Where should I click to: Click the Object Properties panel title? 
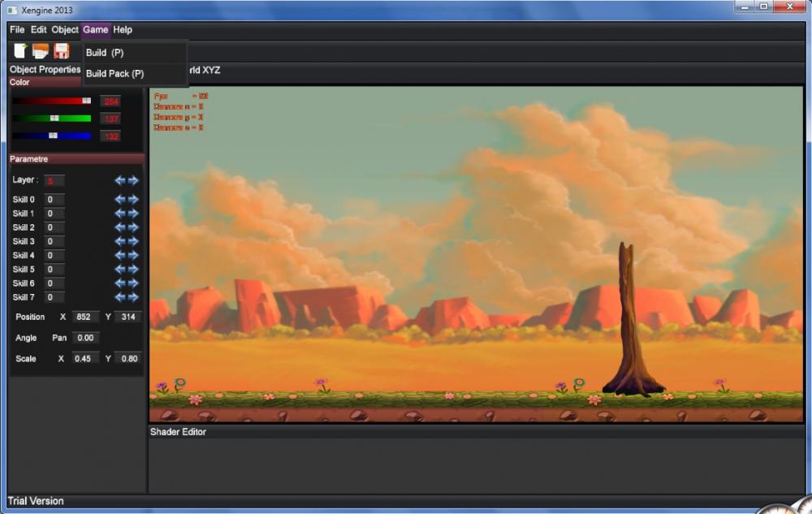click(45, 69)
